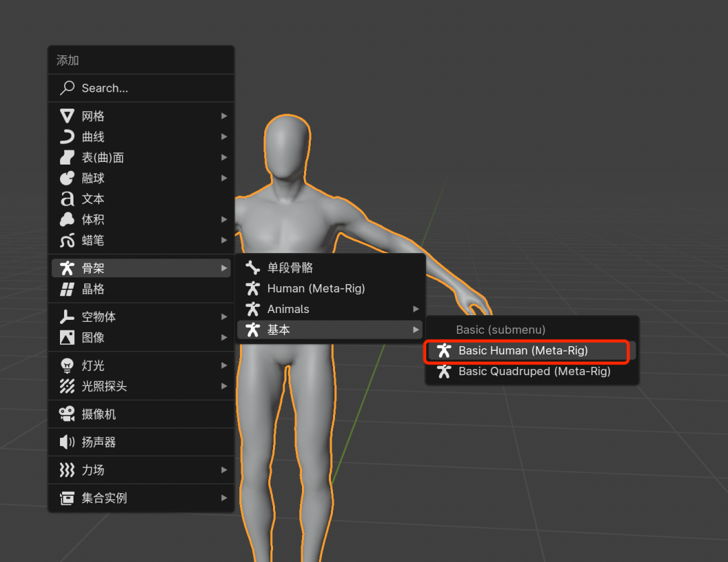Expand the 空物体 submenu arrow
Viewport: 728px width, 562px height.
pyautogui.click(x=224, y=316)
